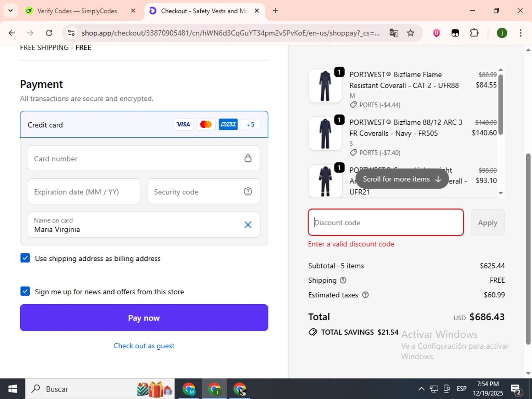Click the PORT5 (-$7.40) discount tag
This screenshot has height=399, width=532.
375,153
